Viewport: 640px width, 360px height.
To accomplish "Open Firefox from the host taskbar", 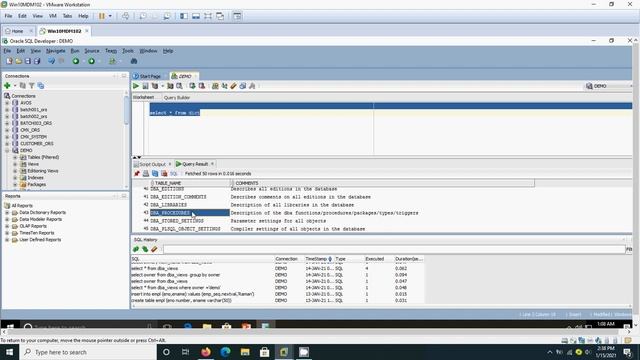I will [x=206, y=352].
